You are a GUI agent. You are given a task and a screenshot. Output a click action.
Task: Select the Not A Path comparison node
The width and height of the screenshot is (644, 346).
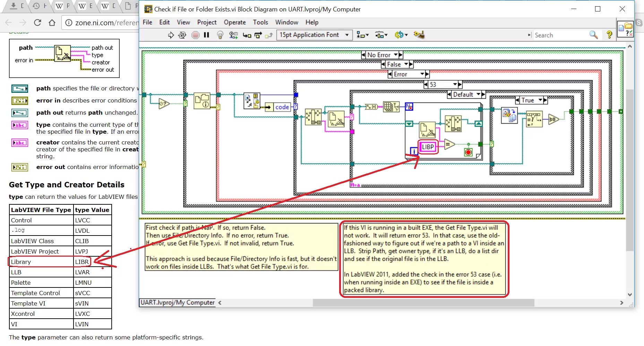coord(164,103)
